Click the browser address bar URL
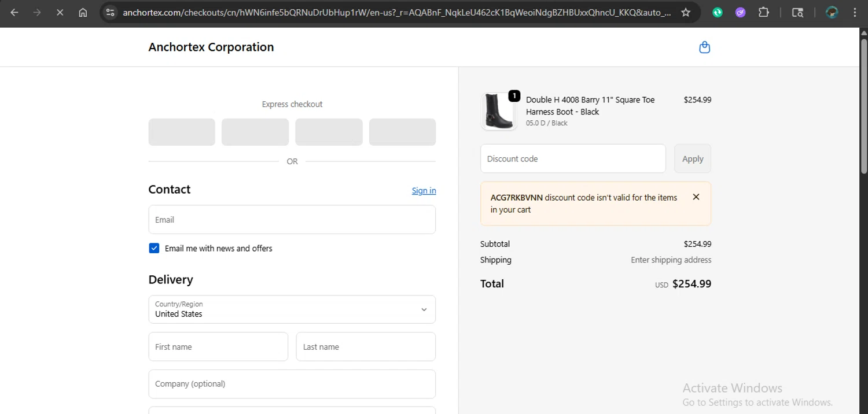The image size is (868, 414). [x=396, y=12]
